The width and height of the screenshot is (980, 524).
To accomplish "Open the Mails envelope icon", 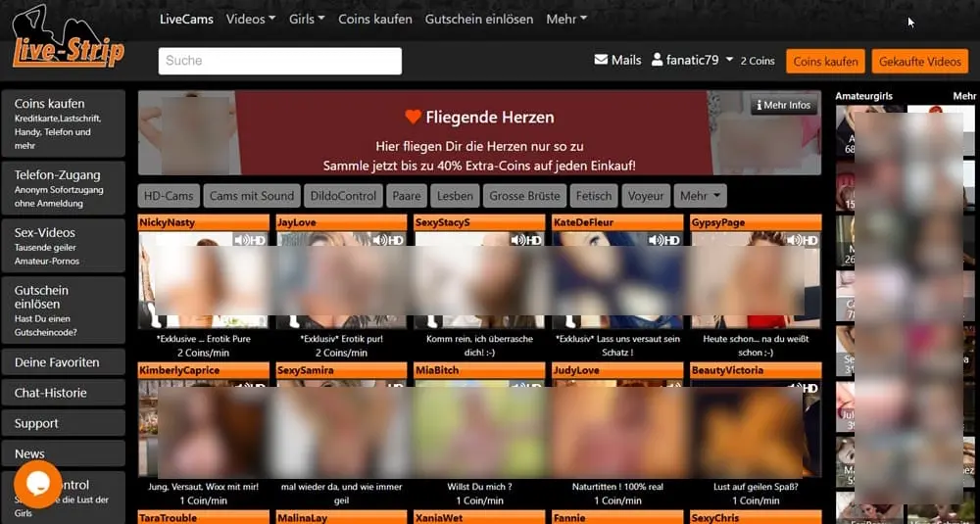I will [x=601, y=60].
